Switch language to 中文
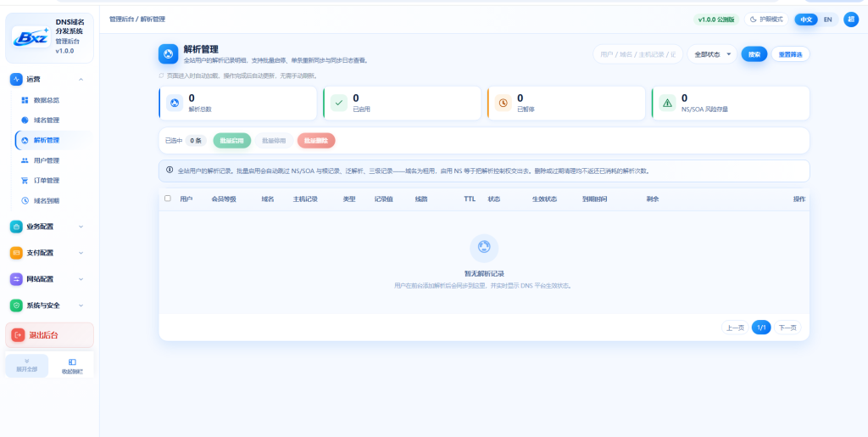The width and height of the screenshot is (868, 437). point(806,20)
